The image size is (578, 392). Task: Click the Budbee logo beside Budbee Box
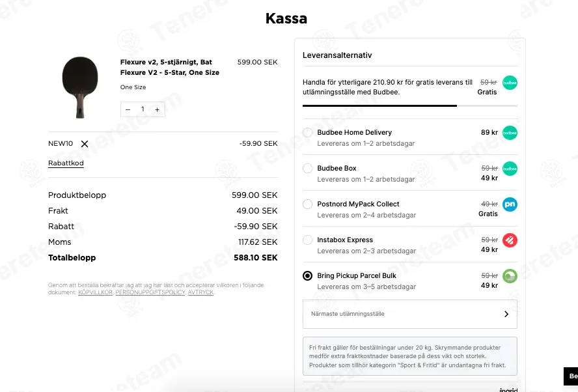(x=510, y=169)
